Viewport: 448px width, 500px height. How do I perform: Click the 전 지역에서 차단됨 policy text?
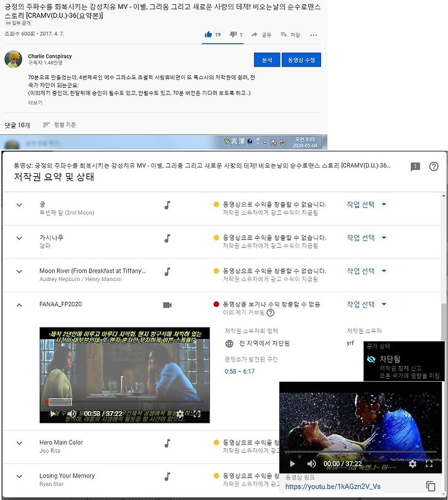264,344
